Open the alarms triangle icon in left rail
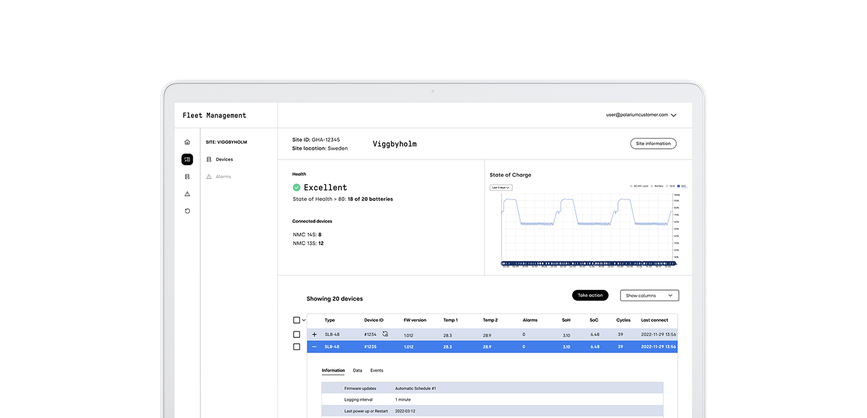Viewport: 867px width, 418px height. 187,194
